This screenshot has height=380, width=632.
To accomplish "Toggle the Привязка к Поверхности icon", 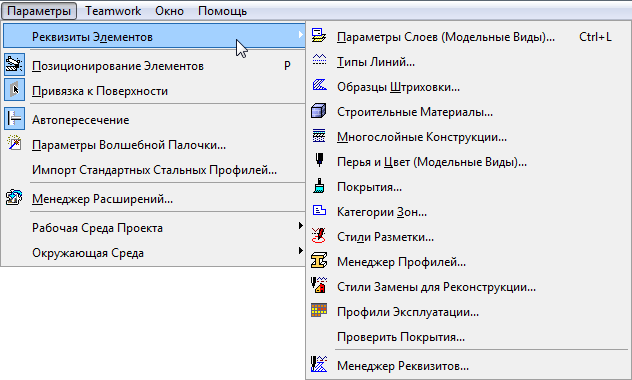I will click(x=15, y=89).
